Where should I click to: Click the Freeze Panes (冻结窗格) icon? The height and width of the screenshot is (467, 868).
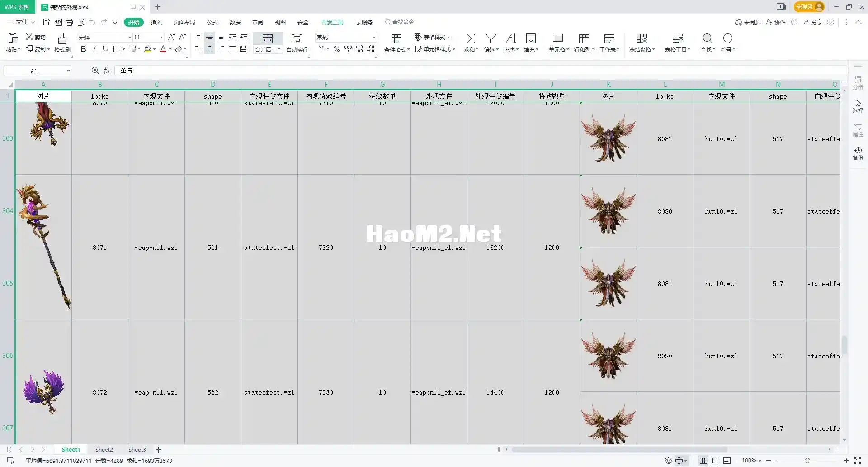(x=642, y=38)
